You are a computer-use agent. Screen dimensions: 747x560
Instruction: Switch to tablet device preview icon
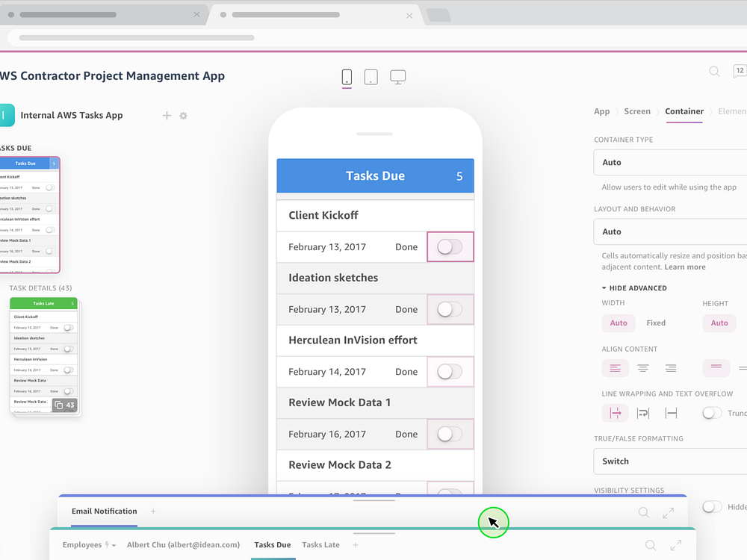[371, 77]
